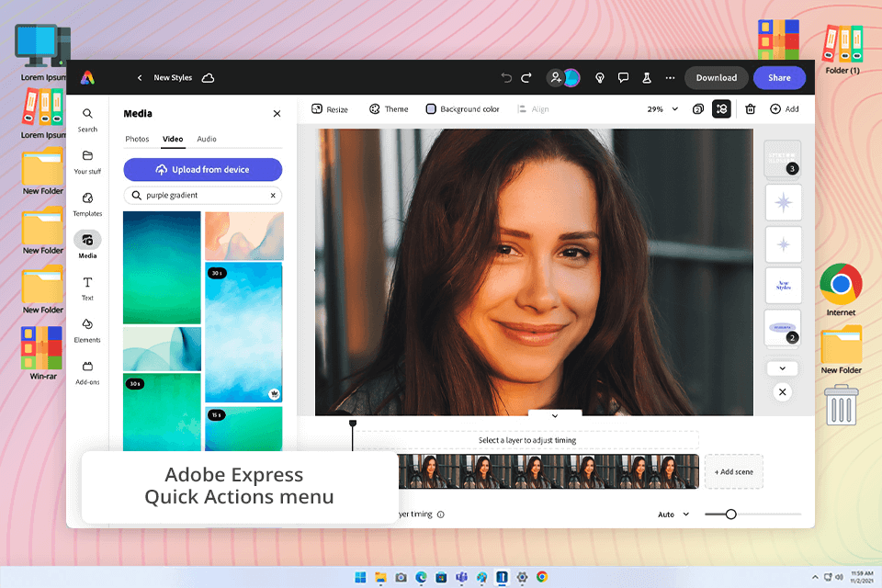Open the Background color picker
The height and width of the screenshot is (588, 882).
(x=462, y=109)
